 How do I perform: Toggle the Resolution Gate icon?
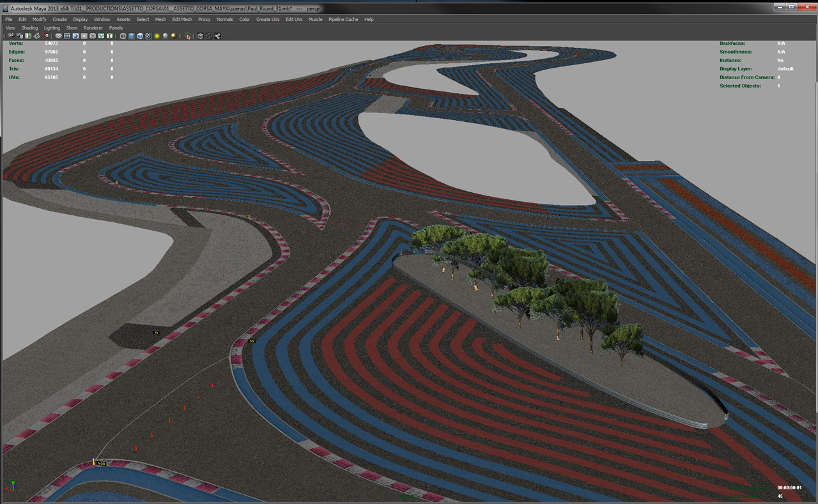coord(75,36)
